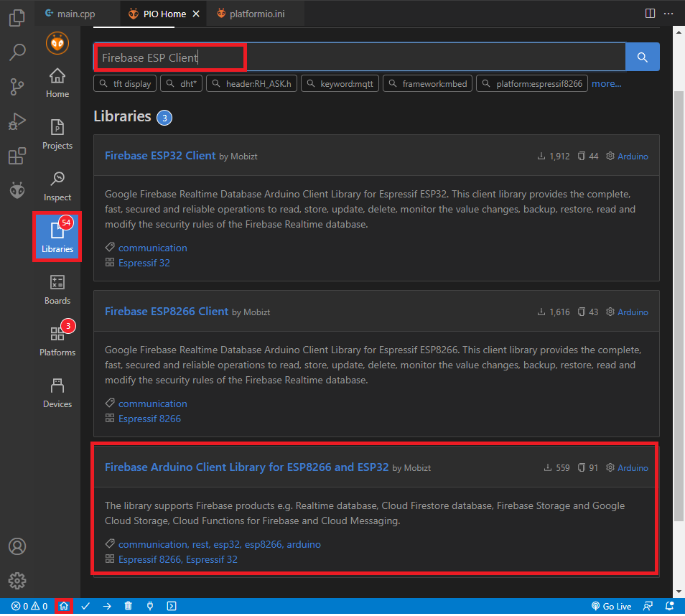Follow the Espressif 8266 platform link
This screenshot has height=616, width=685.
point(149,418)
